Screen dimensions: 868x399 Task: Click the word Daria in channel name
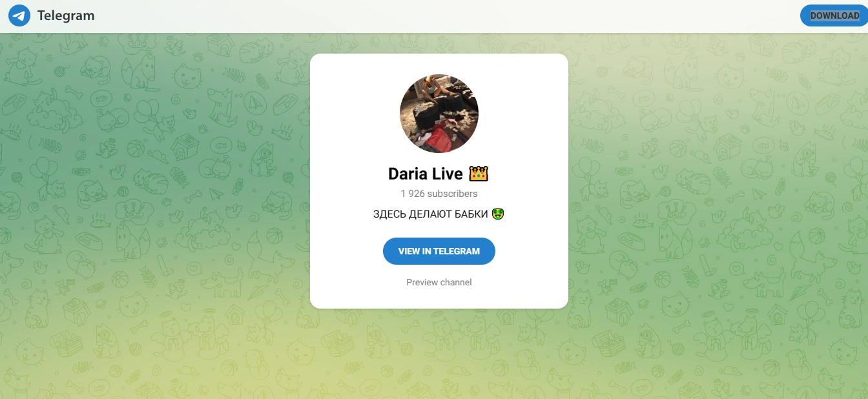tap(408, 174)
